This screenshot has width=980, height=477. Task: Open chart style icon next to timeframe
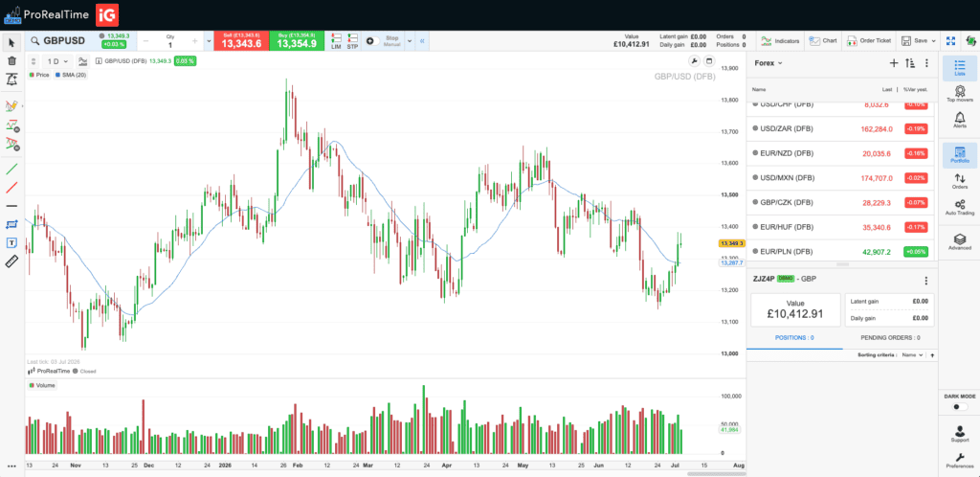[x=82, y=61]
